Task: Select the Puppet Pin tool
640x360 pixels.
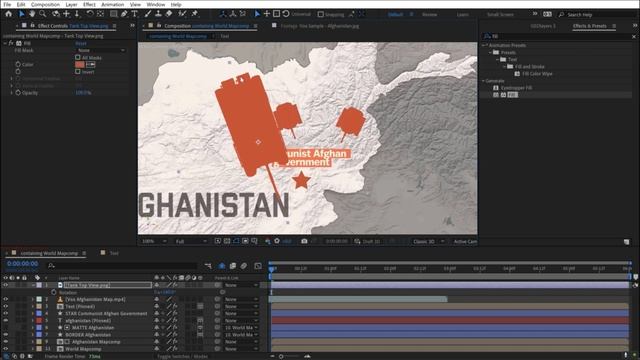Action: [195, 14]
